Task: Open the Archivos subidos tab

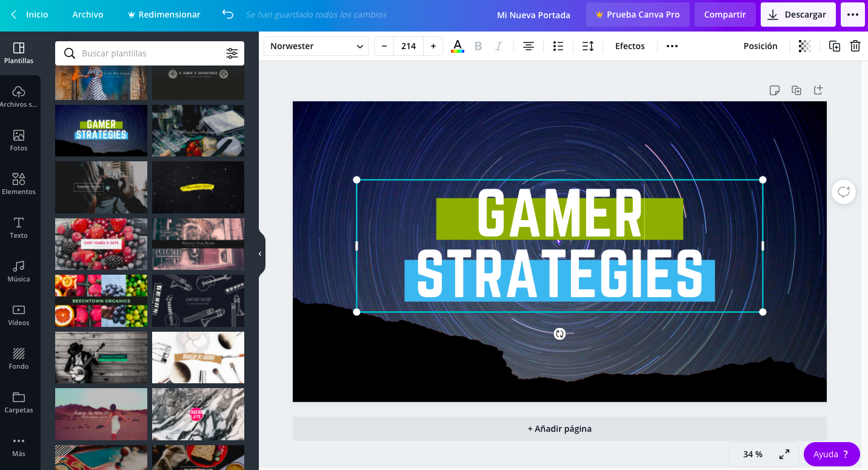Action: 19,97
